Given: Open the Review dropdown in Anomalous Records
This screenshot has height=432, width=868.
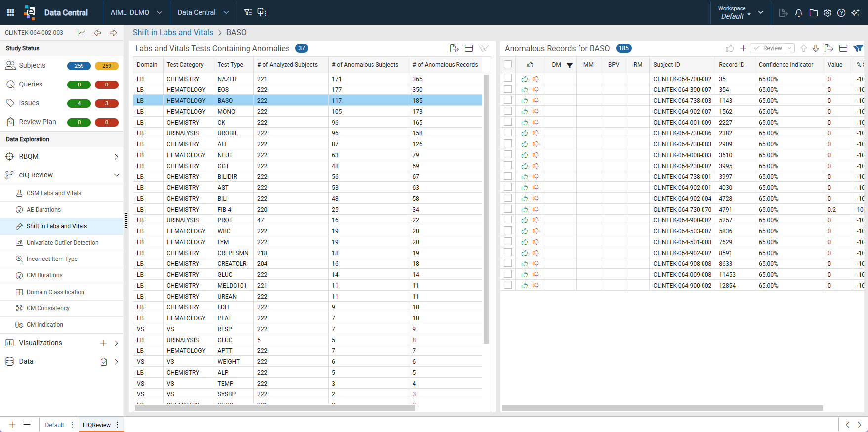Looking at the screenshot, I should click(x=772, y=48).
